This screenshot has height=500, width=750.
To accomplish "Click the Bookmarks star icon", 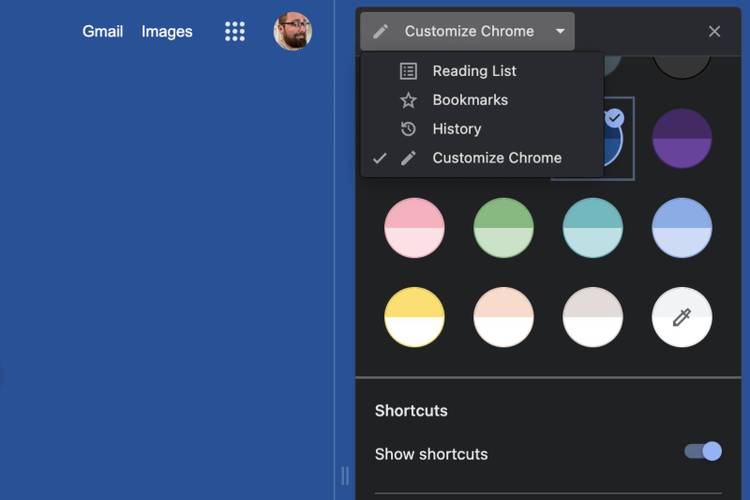I will [x=408, y=100].
